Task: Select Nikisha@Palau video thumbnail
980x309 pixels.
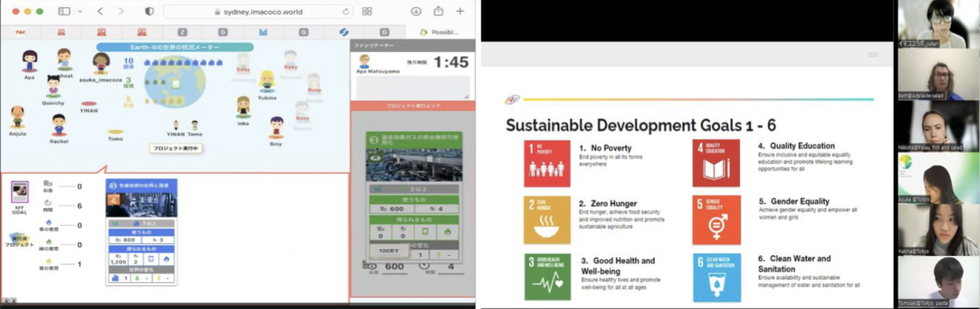Action: [x=938, y=125]
